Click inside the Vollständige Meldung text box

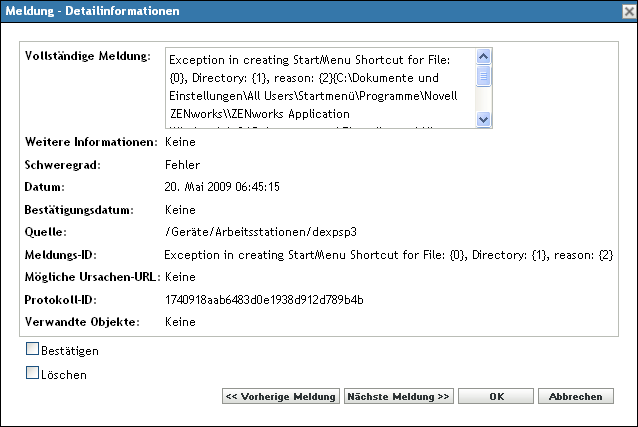(x=320, y=88)
